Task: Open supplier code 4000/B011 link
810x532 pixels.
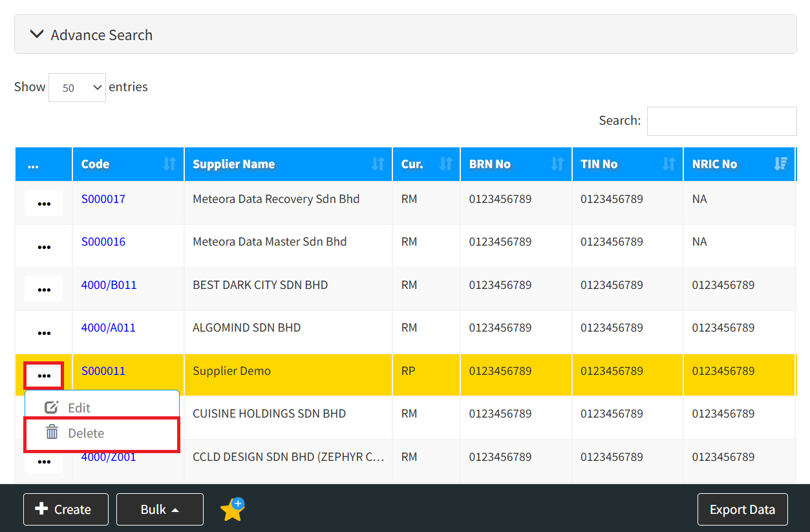Action: coord(109,285)
